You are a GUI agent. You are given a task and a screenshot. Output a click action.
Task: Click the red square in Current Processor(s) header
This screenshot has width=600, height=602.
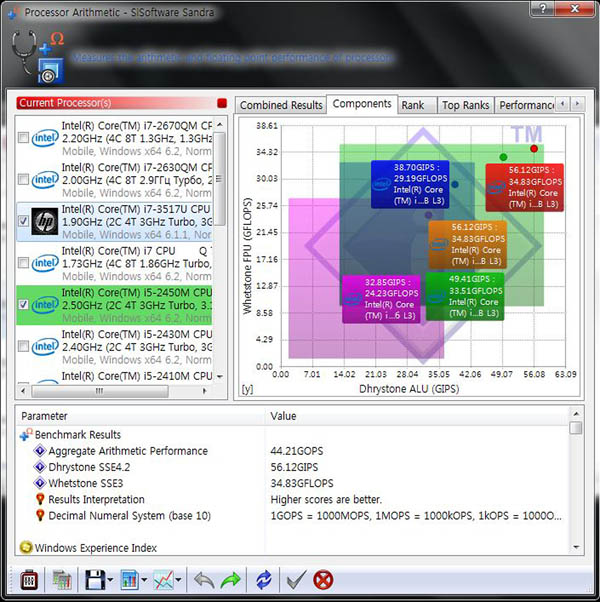[x=222, y=103]
